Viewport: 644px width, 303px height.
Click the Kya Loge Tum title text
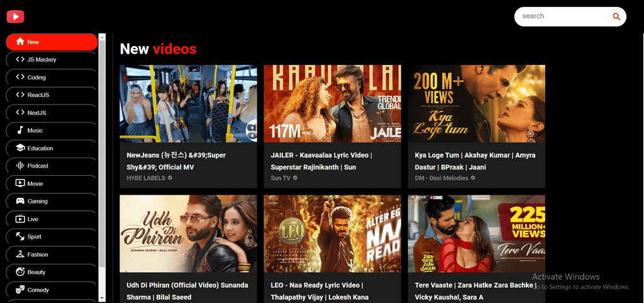pos(475,161)
